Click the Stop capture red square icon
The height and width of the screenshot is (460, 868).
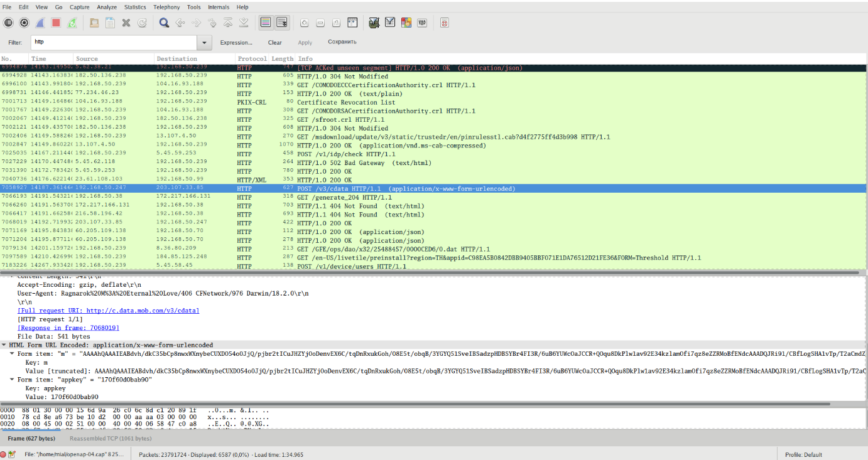point(56,23)
